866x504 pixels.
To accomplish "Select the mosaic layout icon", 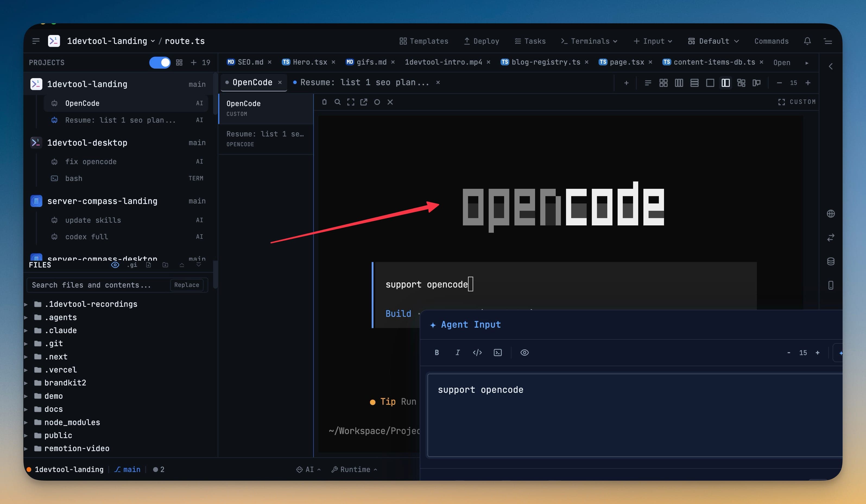I will [x=741, y=83].
